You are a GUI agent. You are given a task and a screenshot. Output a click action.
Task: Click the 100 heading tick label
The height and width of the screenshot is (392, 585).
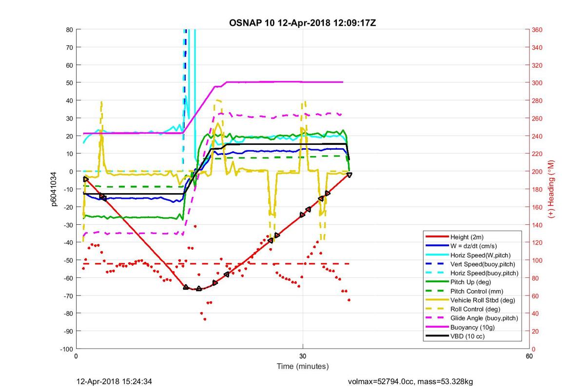pos(538,260)
